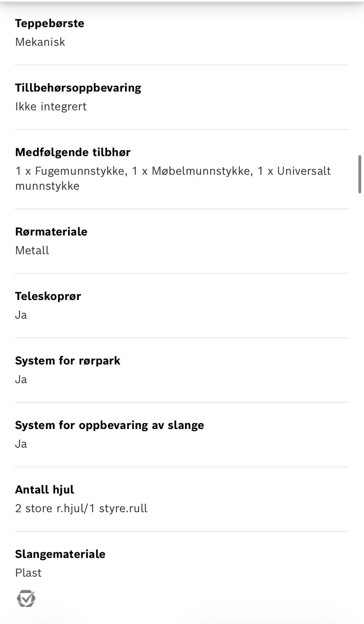This screenshot has width=364, height=624.
Task: Click the 'Ikke integrert' value
Action: click(51, 106)
